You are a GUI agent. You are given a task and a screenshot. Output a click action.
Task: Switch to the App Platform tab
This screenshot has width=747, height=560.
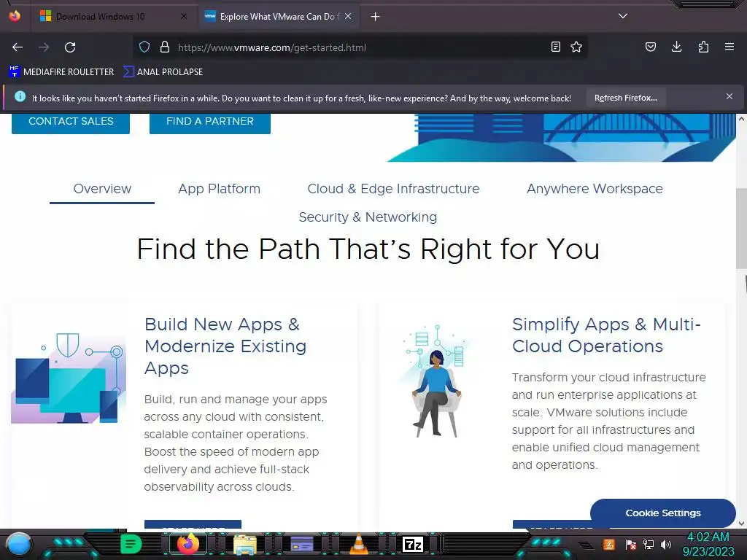point(219,189)
